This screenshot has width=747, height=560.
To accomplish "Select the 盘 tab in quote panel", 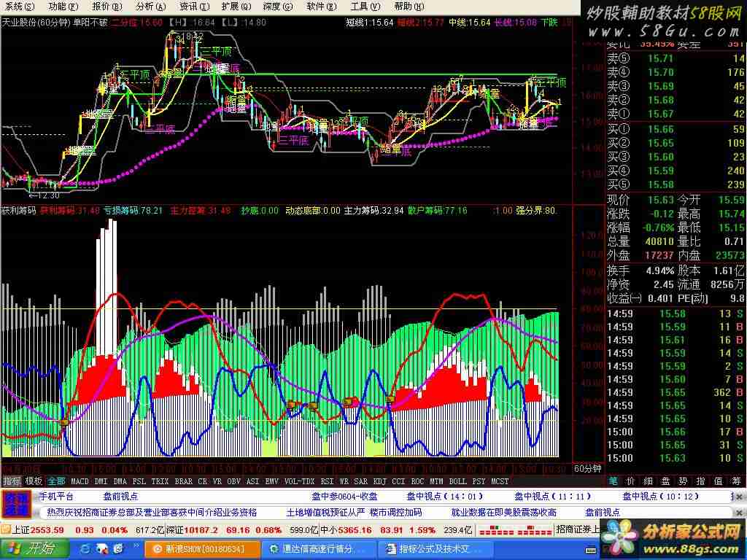I will coord(666,481).
